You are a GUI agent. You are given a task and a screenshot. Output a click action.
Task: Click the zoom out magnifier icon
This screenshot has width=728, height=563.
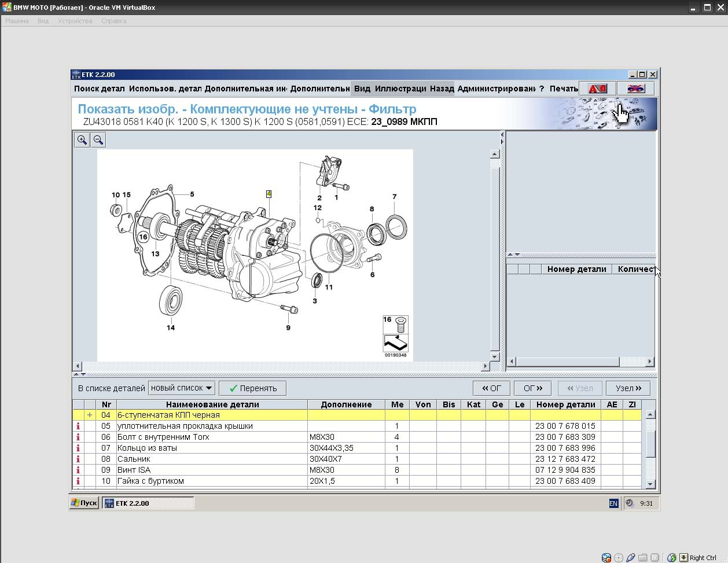pyautogui.click(x=98, y=140)
